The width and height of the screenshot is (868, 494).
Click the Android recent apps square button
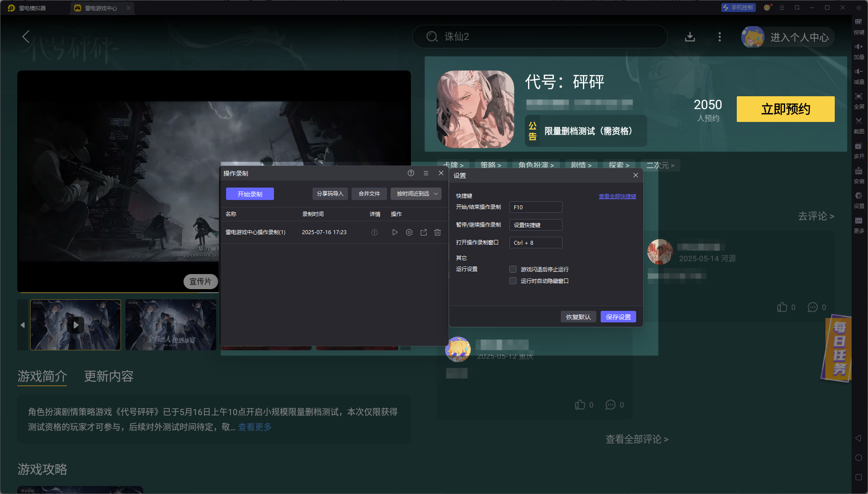click(859, 477)
